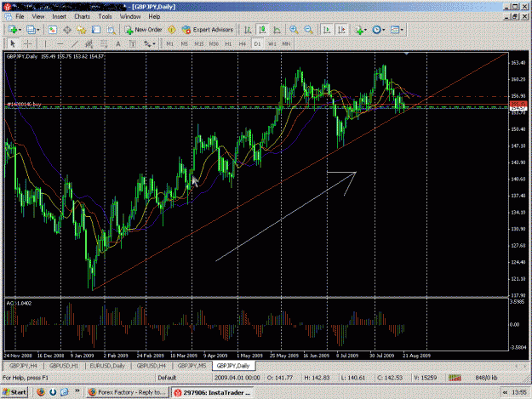This screenshot has height=399, width=532.
Task: Select the Fibonacci retracement tool
Action: click(104, 43)
